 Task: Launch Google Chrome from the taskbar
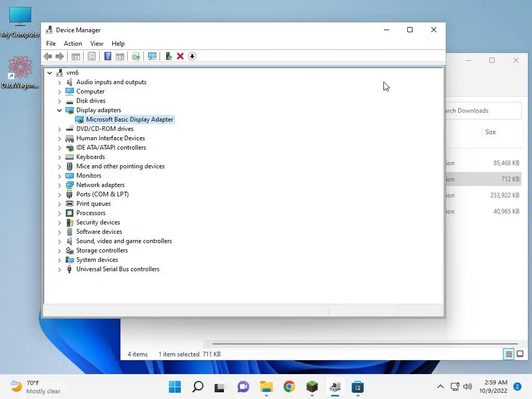289,387
